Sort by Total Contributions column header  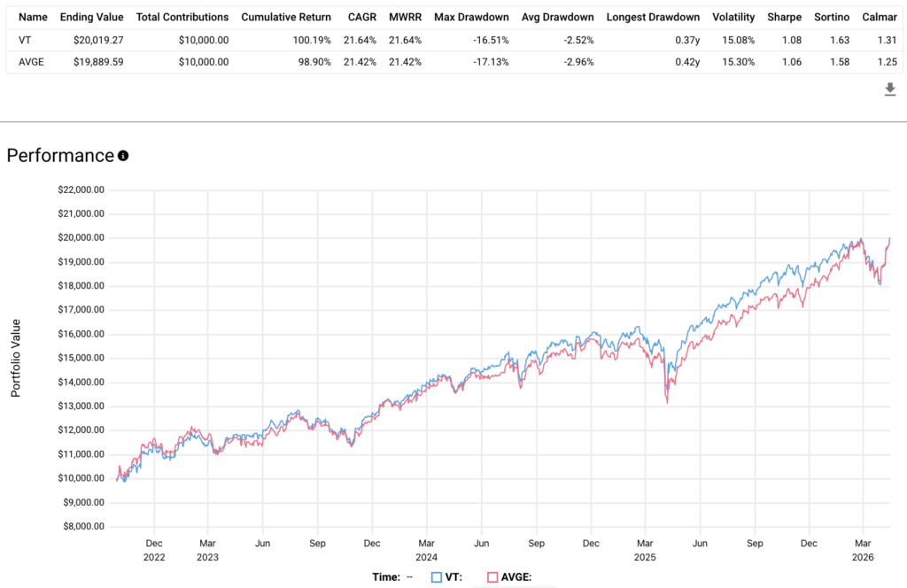[x=182, y=18]
